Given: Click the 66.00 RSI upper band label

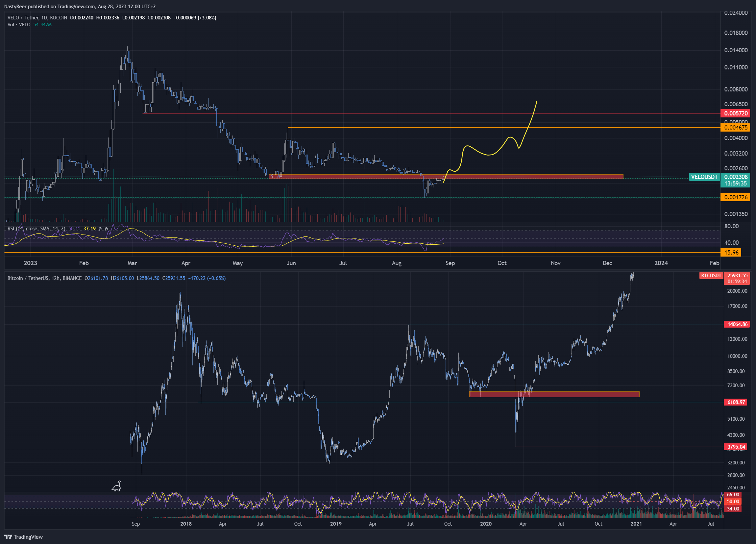Looking at the screenshot, I should click(x=732, y=495).
